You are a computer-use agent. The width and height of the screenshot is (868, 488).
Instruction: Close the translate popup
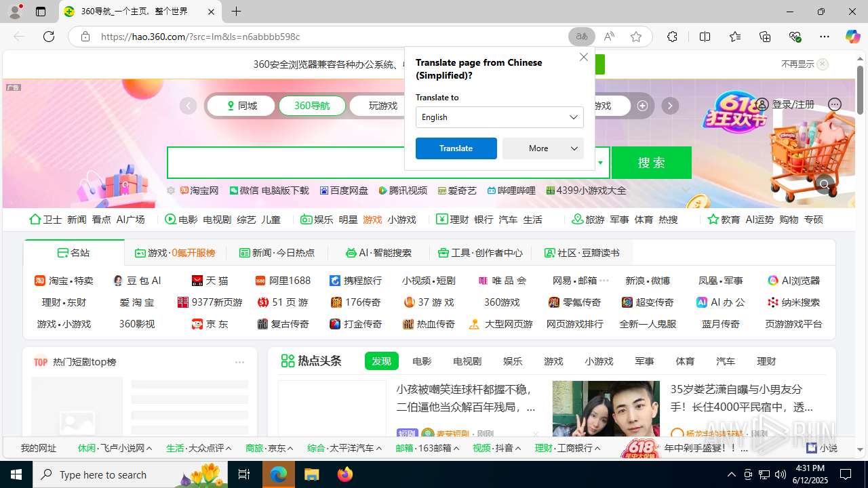pyautogui.click(x=584, y=57)
